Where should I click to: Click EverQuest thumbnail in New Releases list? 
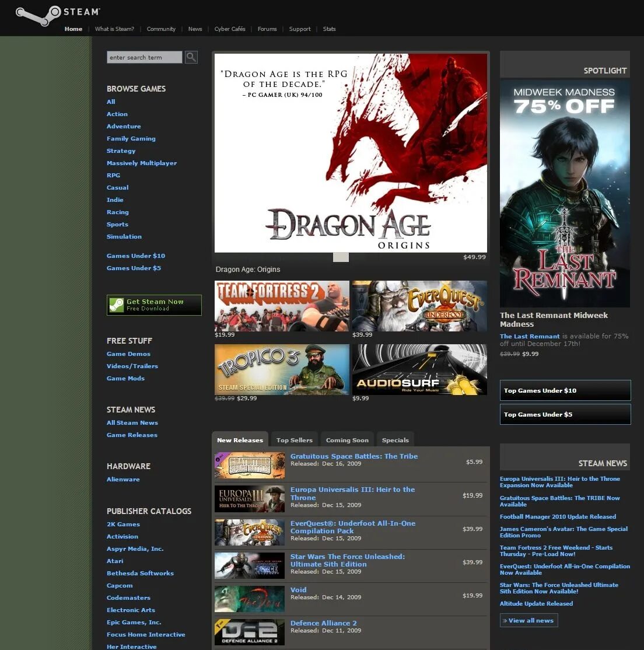[x=250, y=532]
